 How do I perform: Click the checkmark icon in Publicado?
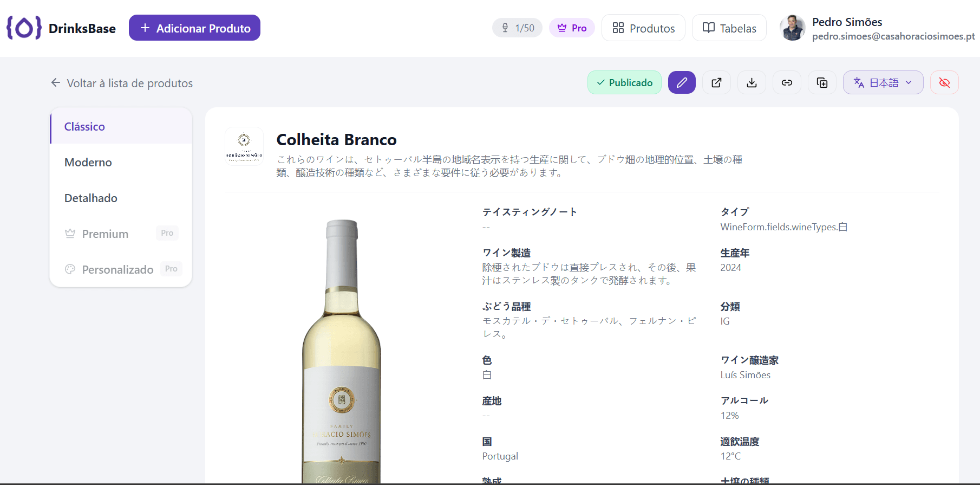coord(600,82)
